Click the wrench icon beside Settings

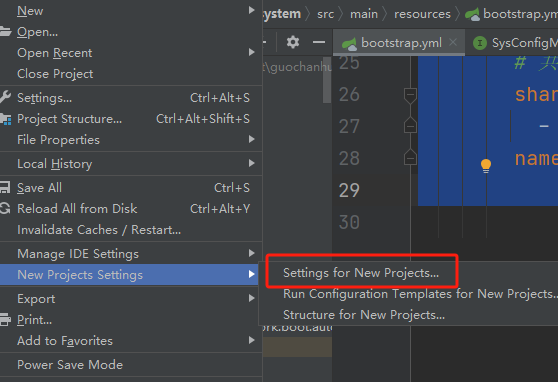tap(5, 97)
